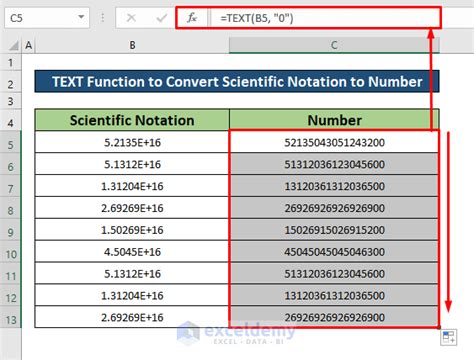Open the Name Box dropdown arrow
The width and height of the screenshot is (474, 360).
(x=81, y=17)
